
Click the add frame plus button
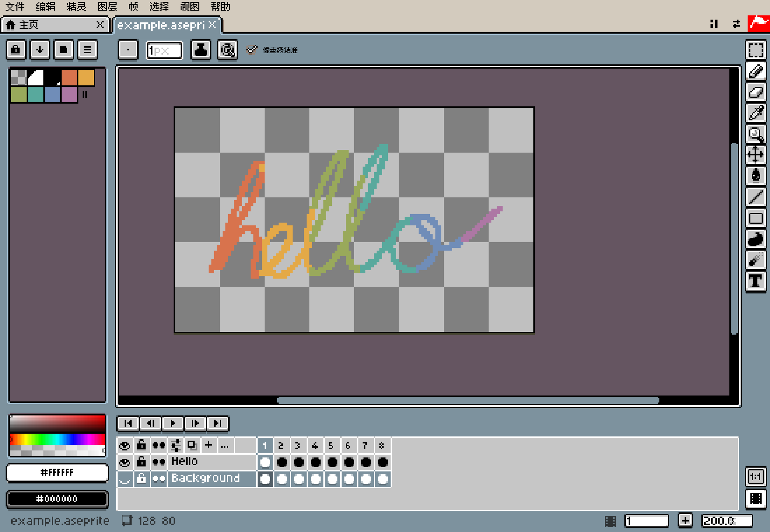click(x=685, y=521)
